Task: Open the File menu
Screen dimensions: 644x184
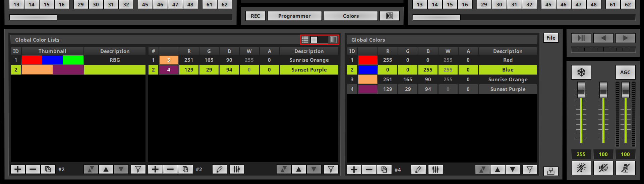Action: tap(551, 38)
